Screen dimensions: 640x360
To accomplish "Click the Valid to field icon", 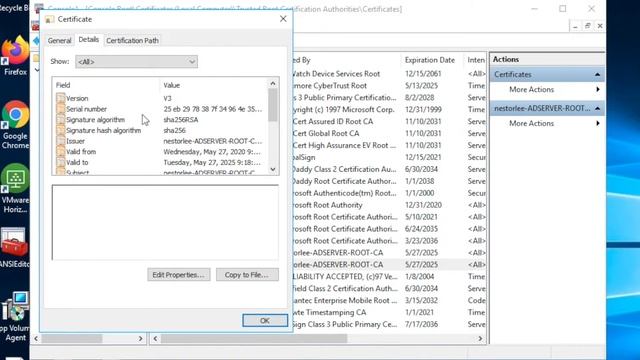I will (61, 162).
